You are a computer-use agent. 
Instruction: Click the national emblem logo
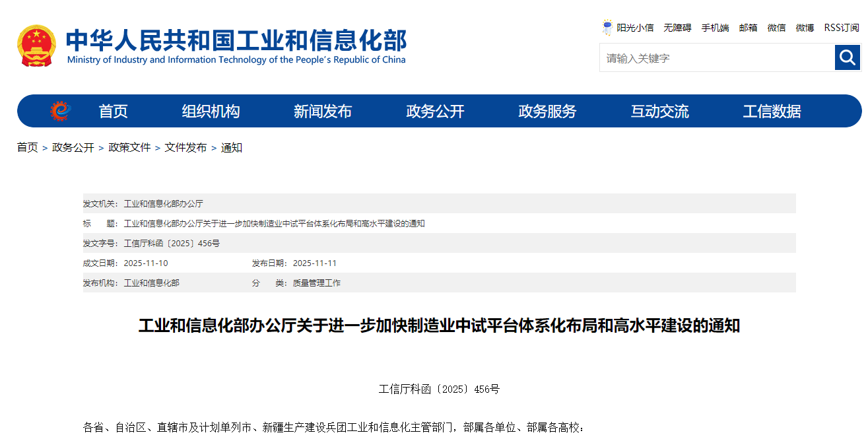[x=37, y=46]
